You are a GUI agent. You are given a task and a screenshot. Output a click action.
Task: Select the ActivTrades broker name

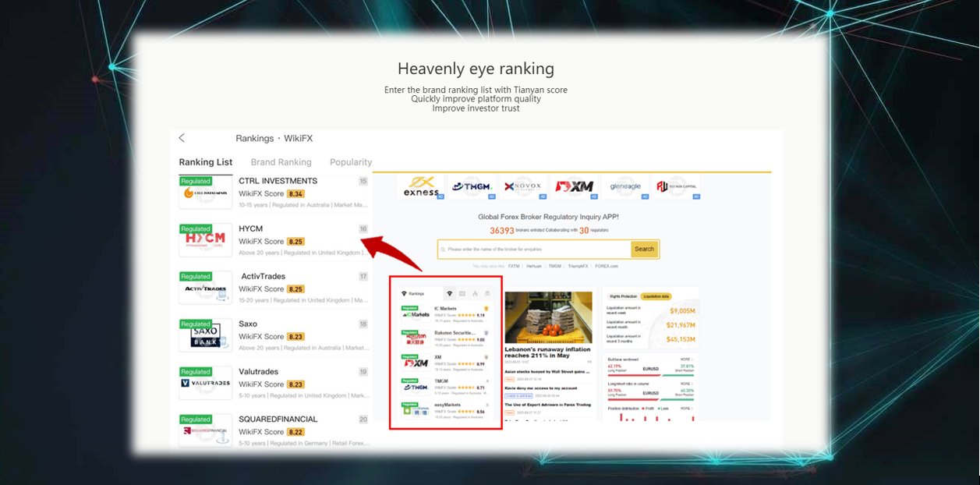264,276
